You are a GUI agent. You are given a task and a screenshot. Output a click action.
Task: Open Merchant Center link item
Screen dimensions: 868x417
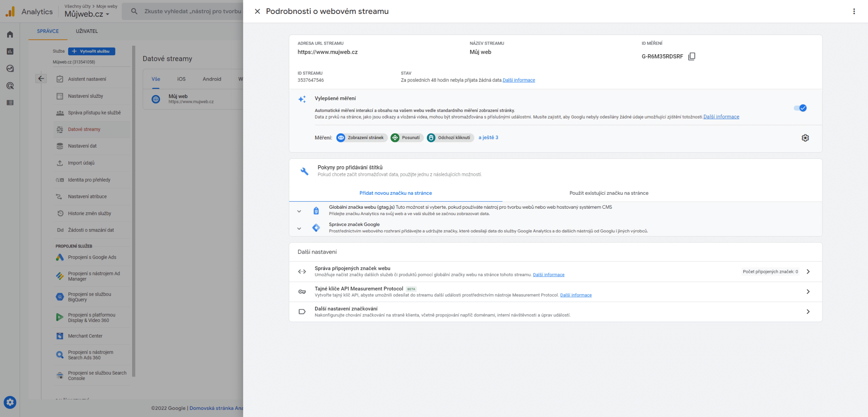[92, 336]
